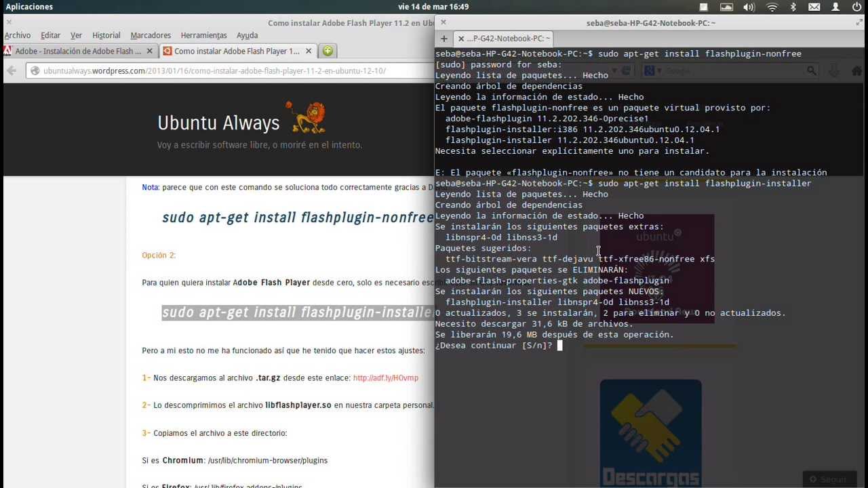Click terminal line 'Necesito descargar 31,6 kB de archivos.'
868x488 pixels.
(534, 324)
